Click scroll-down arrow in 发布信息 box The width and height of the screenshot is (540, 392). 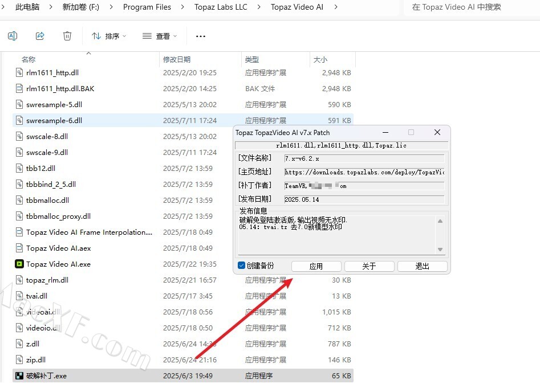click(440, 249)
